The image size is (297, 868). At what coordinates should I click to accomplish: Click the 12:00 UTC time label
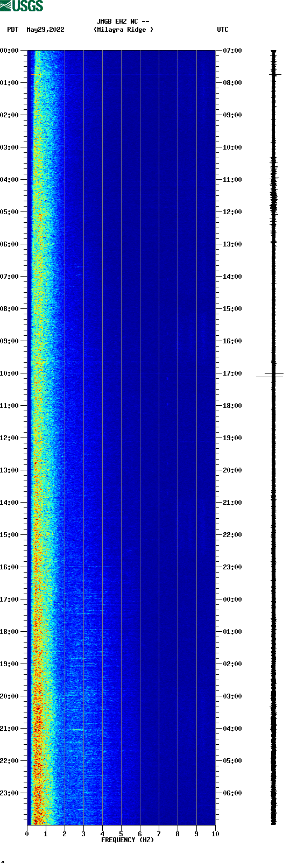(232, 212)
